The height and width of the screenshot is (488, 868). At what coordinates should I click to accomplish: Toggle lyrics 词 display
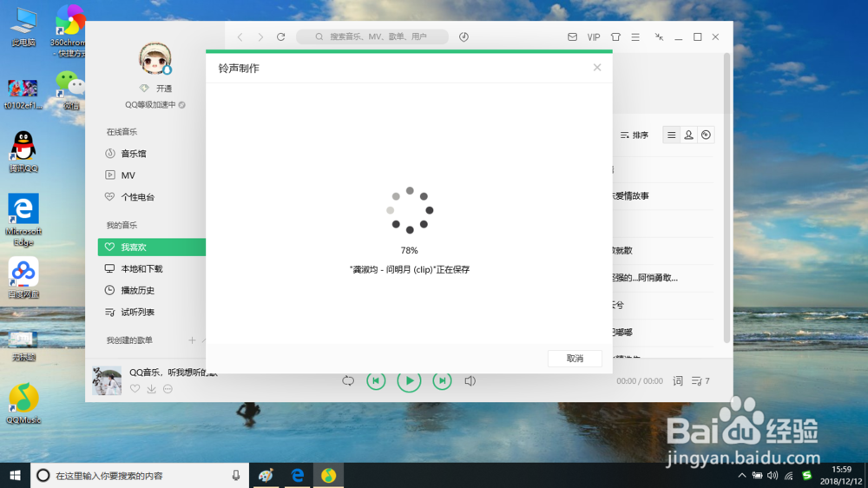pos(678,381)
